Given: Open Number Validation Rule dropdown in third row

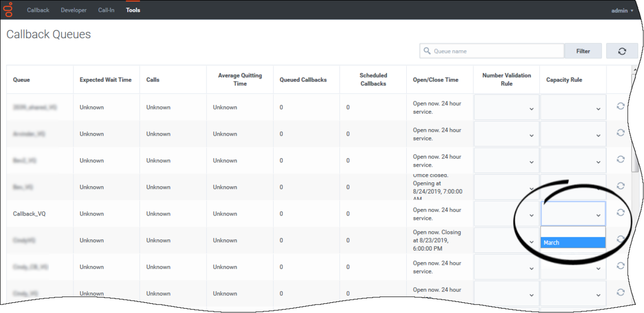Looking at the screenshot, I should pos(506,161).
